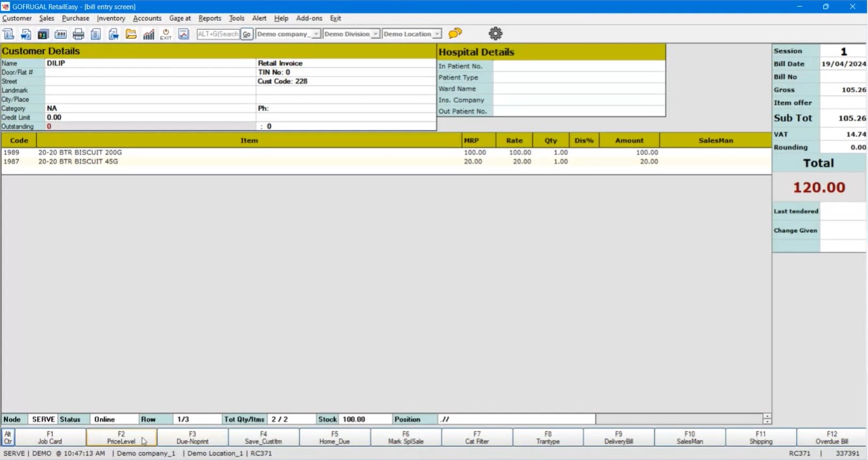Click the F12 Overdue Bill button
868x460 pixels.
pos(832,437)
